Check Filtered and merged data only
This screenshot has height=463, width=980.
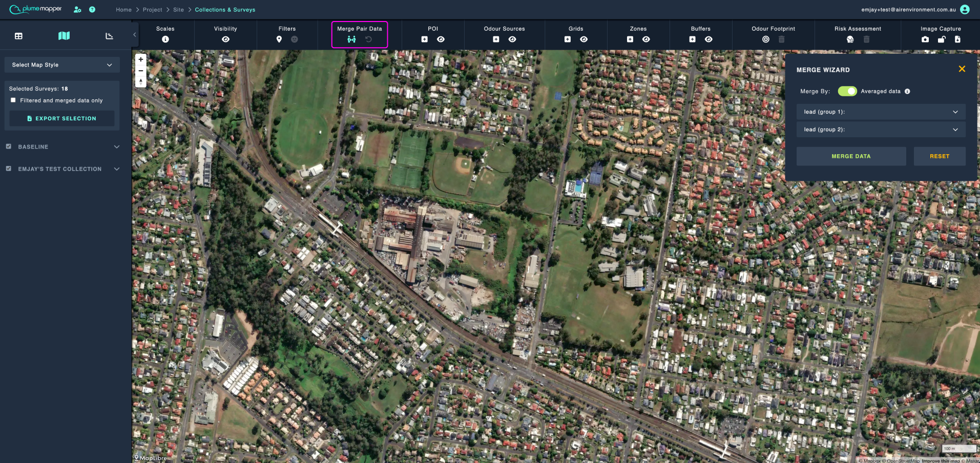(x=13, y=100)
